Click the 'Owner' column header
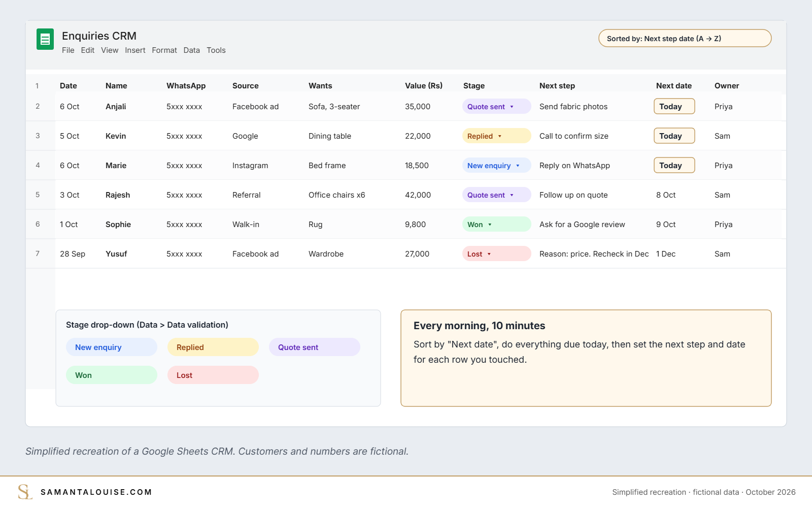 click(727, 86)
